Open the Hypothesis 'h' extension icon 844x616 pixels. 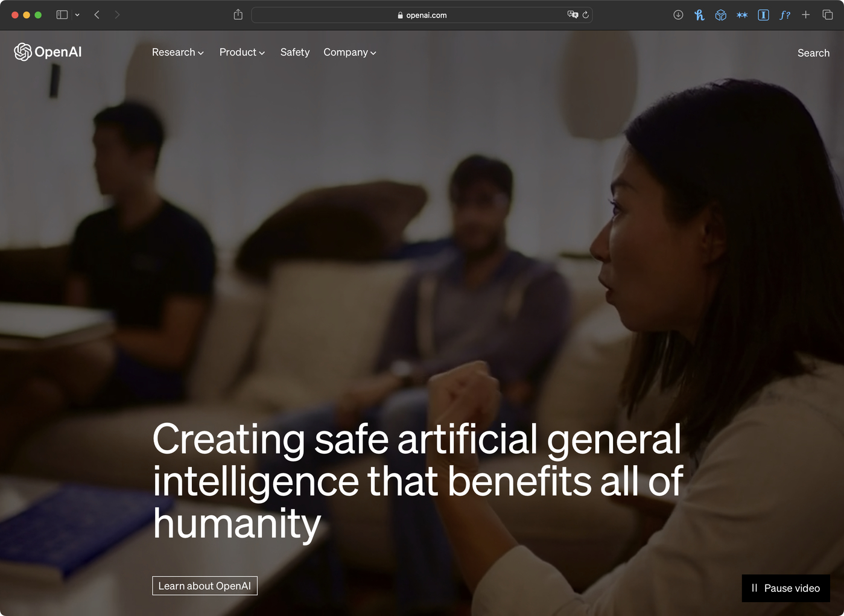tap(699, 14)
